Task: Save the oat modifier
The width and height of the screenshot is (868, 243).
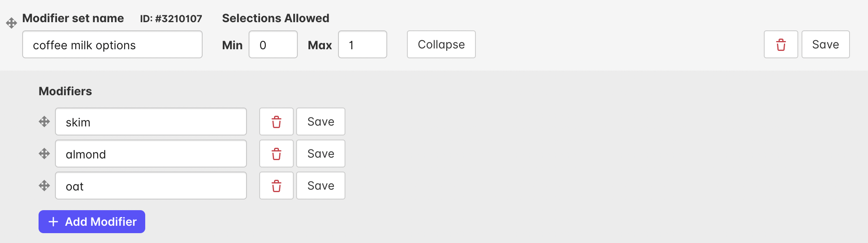Action: click(x=321, y=186)
